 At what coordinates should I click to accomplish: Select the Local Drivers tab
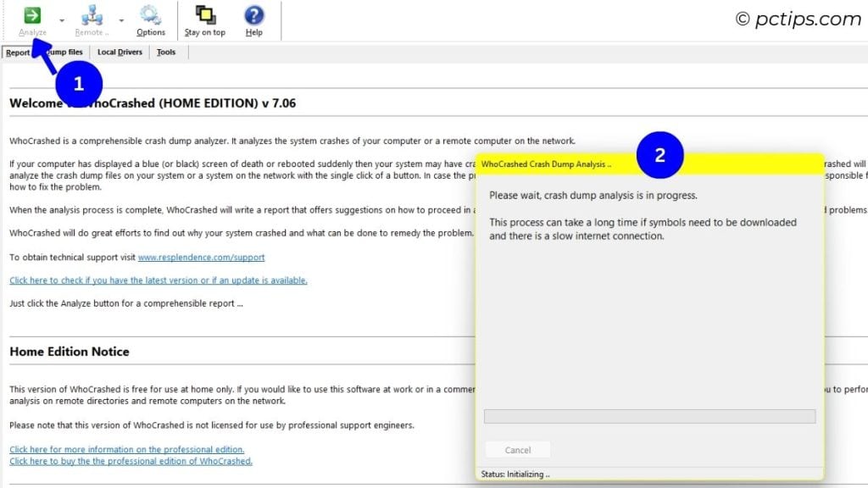[x=120, y=53]
